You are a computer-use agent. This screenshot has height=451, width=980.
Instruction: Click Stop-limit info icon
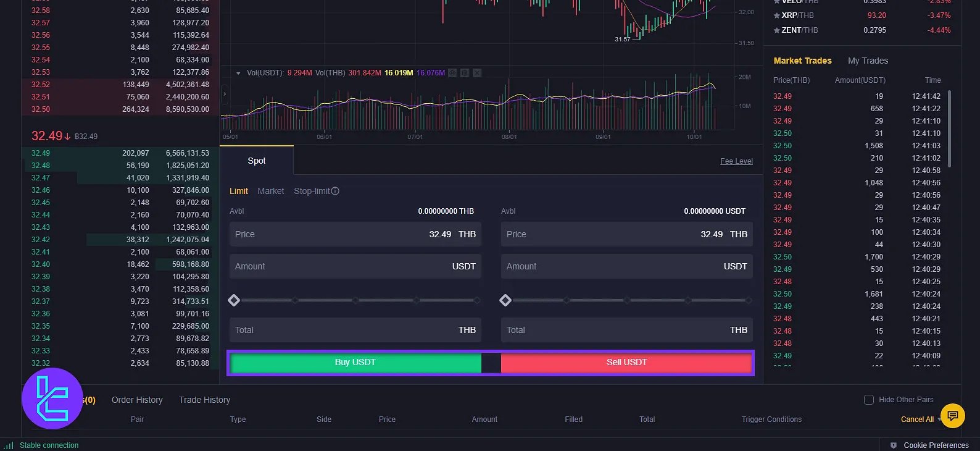pos(335,191)
